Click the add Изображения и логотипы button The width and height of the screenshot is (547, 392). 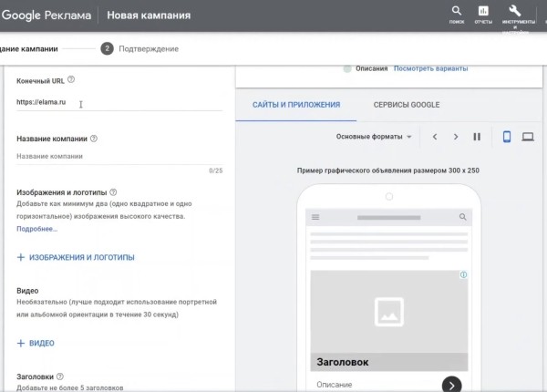point(76,258)
